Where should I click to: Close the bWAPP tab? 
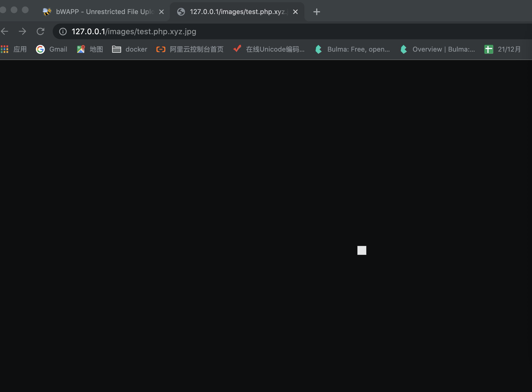(161, 12)
